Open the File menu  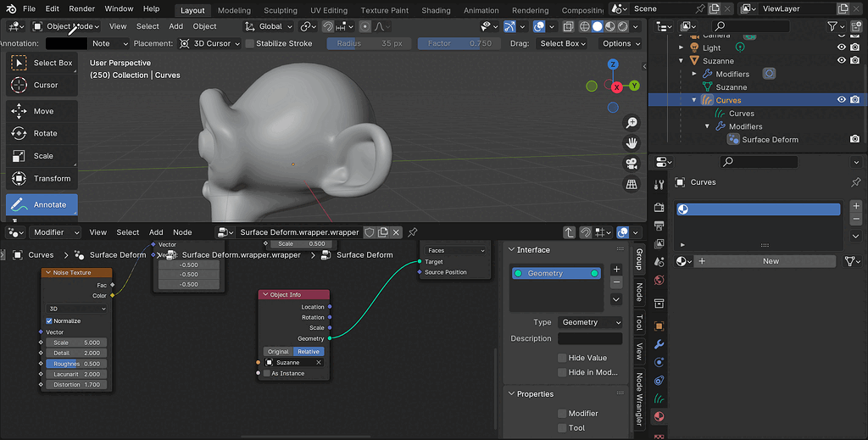(30, 8)
